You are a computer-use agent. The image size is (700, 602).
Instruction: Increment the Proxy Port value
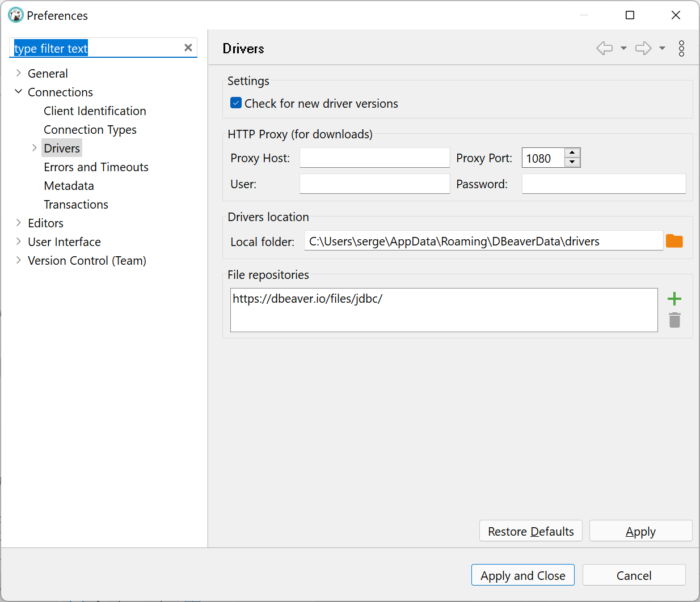[x=572, y=154]
